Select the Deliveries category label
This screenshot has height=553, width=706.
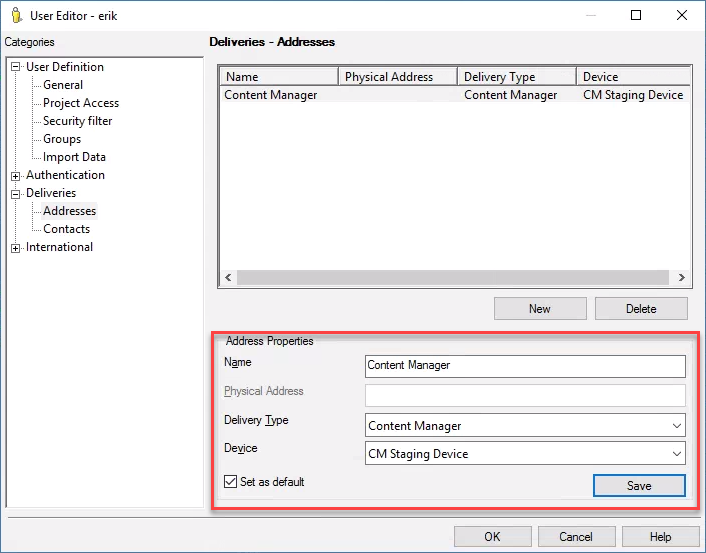[x=51, y=193]
